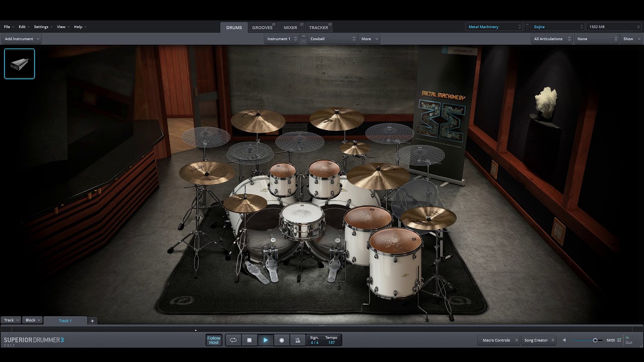Switch to the Drums tab
Screen dimensions: 644x362
pos(234,28)
